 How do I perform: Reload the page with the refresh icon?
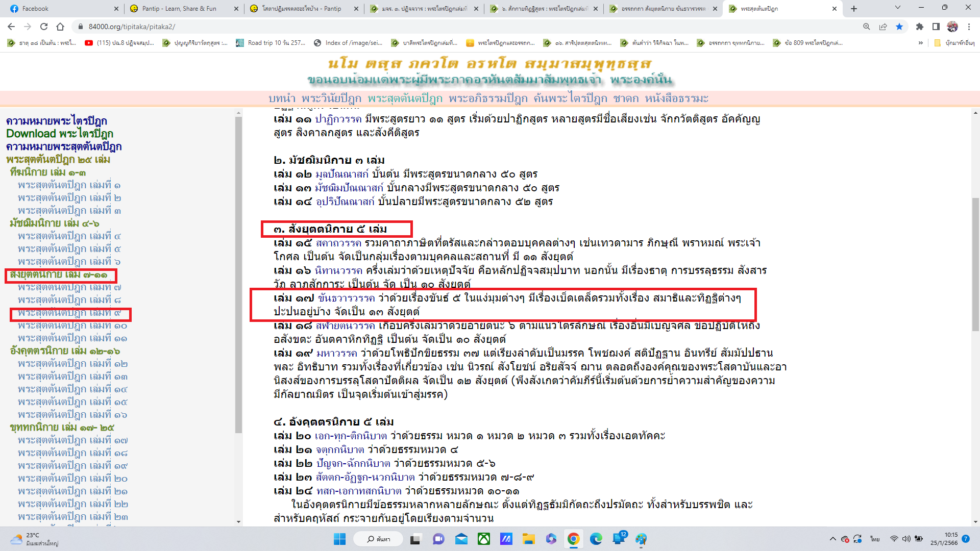[x=44, y=27]
